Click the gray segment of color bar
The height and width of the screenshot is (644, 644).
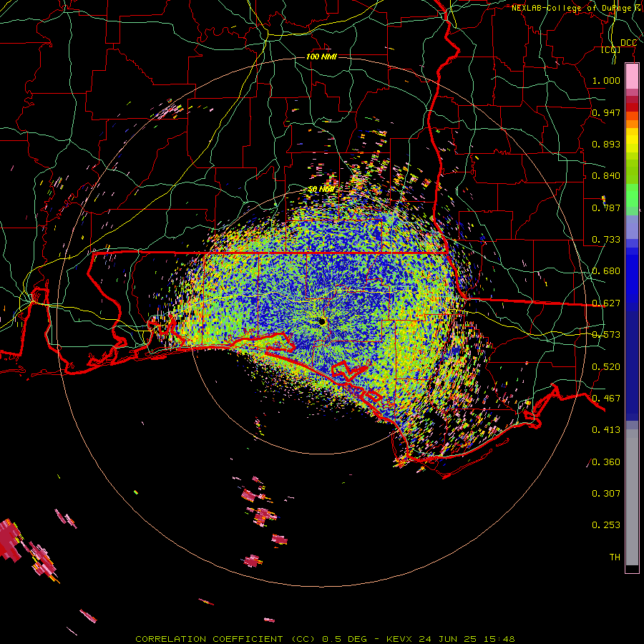(x=632, y=497)
